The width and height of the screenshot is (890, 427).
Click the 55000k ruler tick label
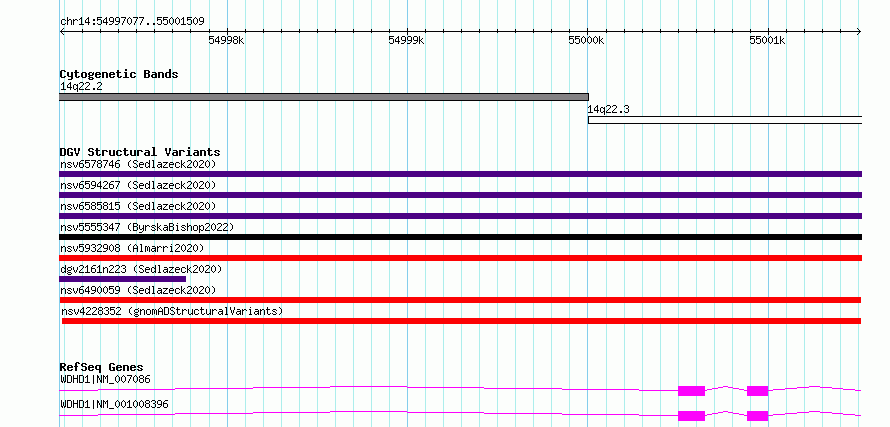pos(587,40)
